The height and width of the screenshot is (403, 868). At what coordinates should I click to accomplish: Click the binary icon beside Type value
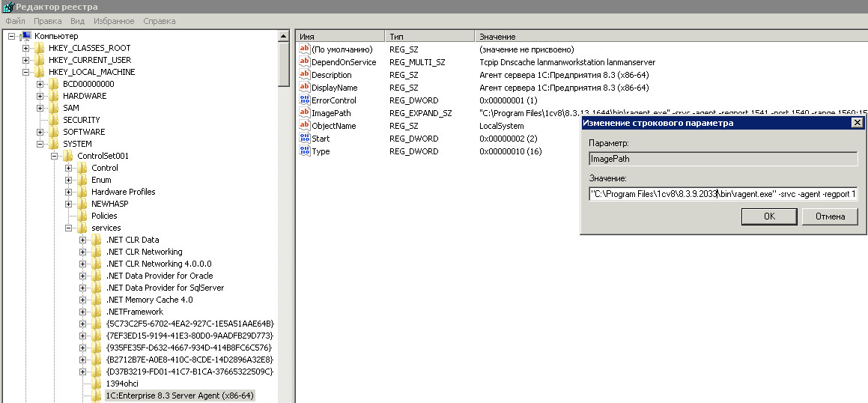[305, 151]
